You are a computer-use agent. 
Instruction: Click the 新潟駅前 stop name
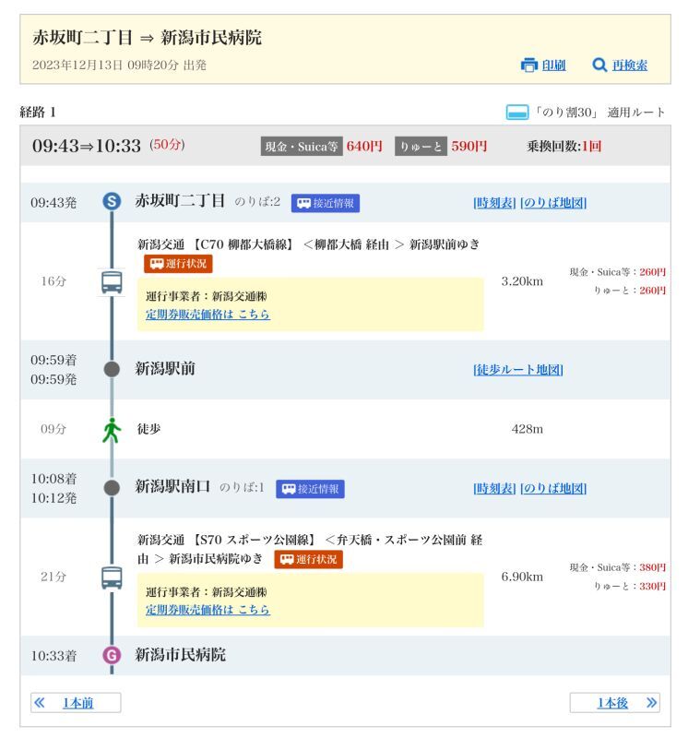[165, 368]
